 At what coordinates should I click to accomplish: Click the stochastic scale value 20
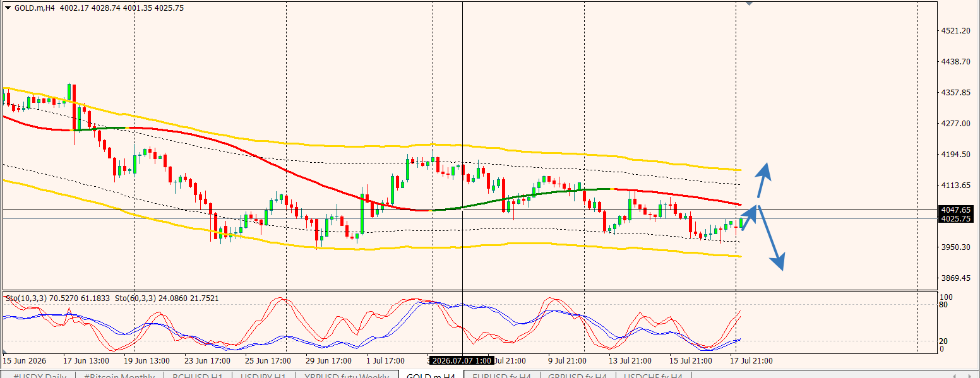point(943,341)
